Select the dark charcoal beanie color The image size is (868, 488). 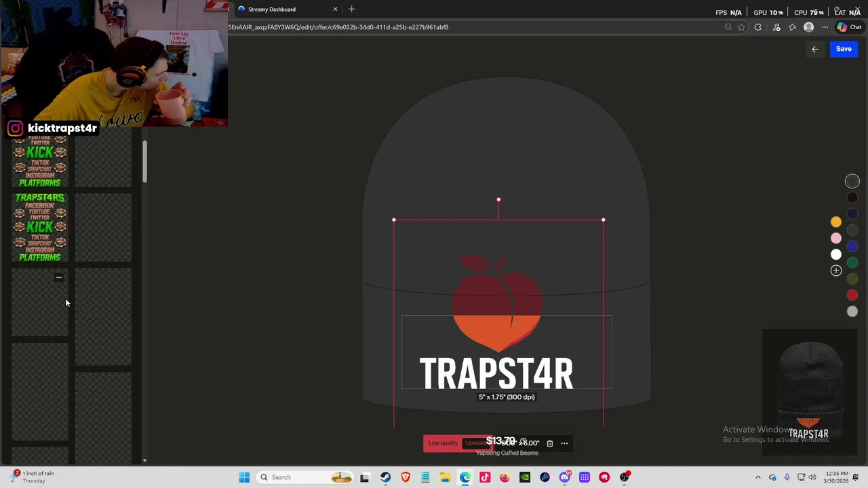pos(852,181)
